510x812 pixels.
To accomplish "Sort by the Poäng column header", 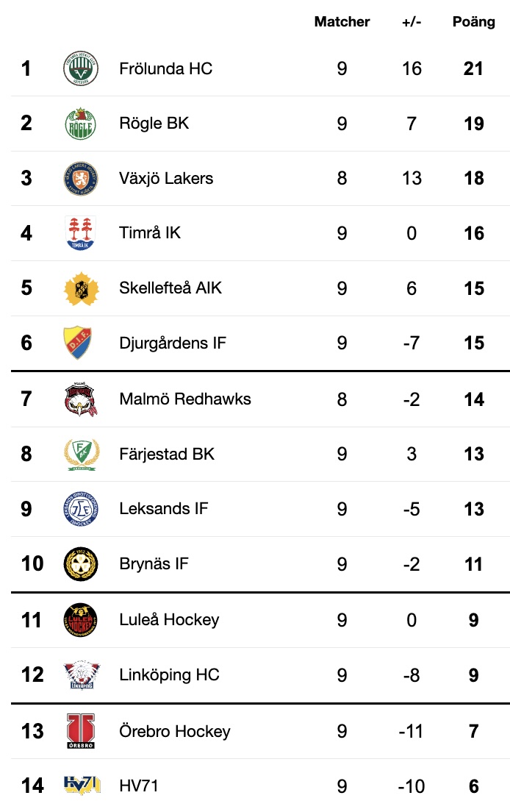I will click(x=474, y=22).
